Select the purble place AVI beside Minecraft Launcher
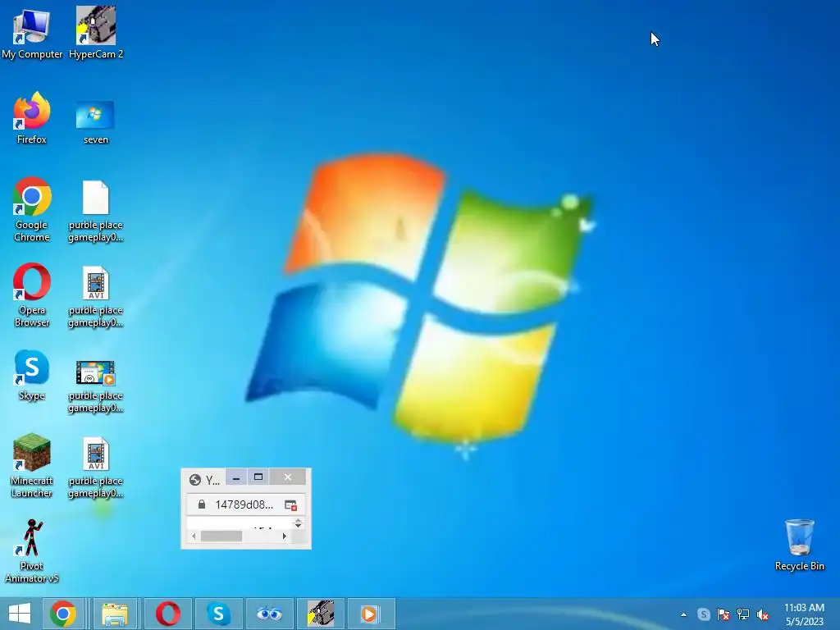Viewport: 840px width, 630px height. pyautogui.click(x=95, y=468)
